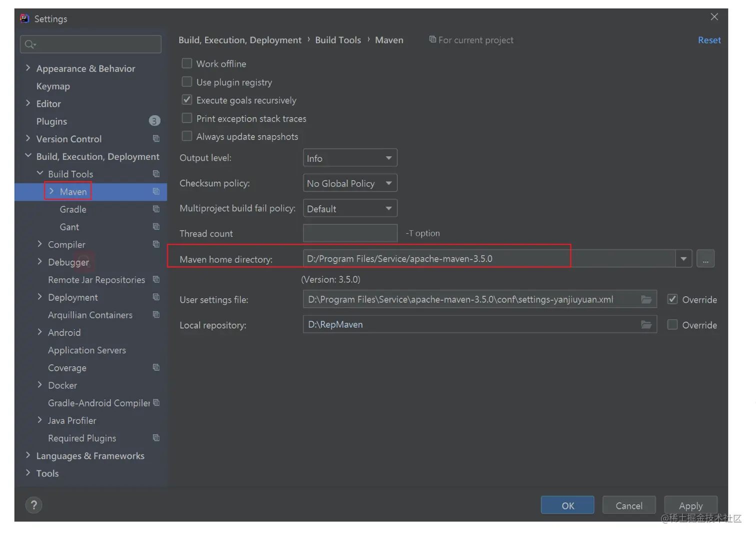Close the Settings dialog
756x538 pixels.
point(714,17)
